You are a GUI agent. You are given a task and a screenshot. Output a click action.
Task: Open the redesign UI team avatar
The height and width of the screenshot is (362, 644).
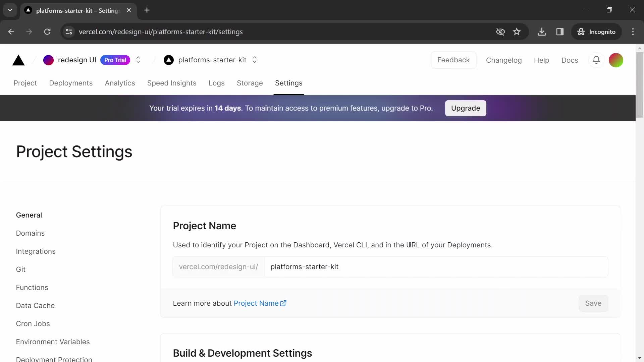pyautogui.click(x=48, y=60)
